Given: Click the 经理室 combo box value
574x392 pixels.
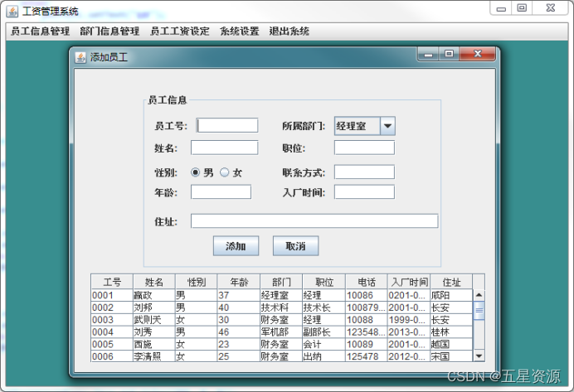Looking at the screenshot, I should coord(358,126).
